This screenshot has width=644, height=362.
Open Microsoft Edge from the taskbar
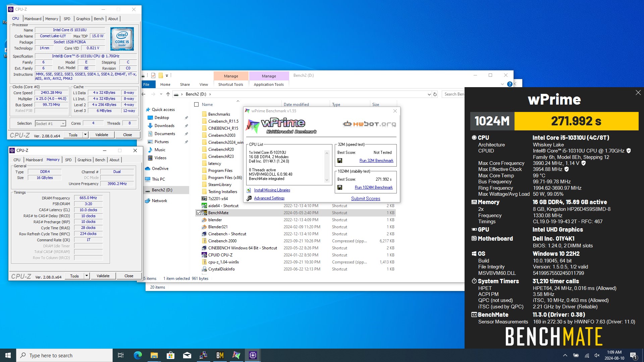(138, 355)
